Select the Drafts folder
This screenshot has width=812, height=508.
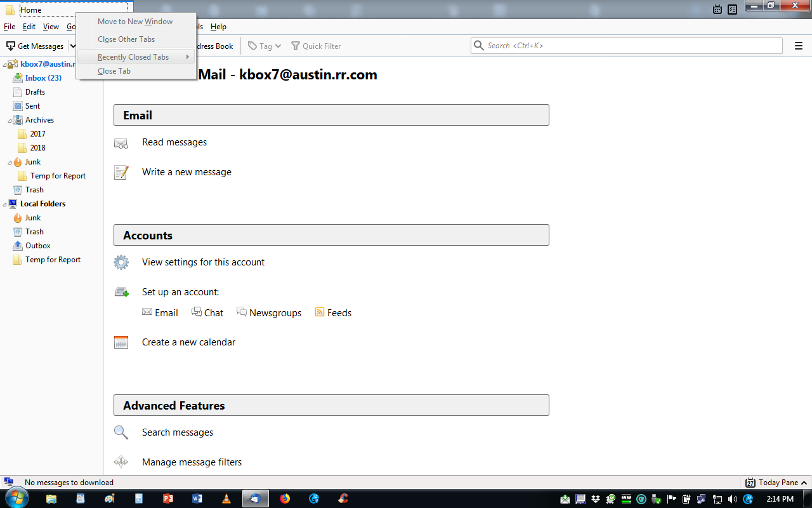point(35,92)
